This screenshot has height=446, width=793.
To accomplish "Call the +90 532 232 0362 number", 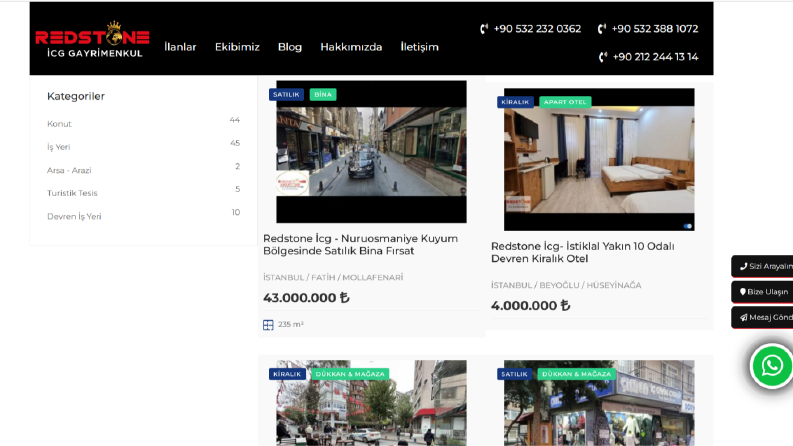I will click(537, 29).
